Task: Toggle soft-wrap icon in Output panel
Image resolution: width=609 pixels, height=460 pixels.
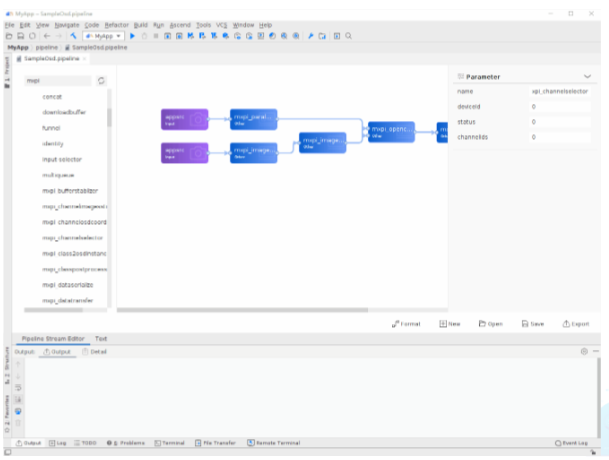Action: (18, 388)
